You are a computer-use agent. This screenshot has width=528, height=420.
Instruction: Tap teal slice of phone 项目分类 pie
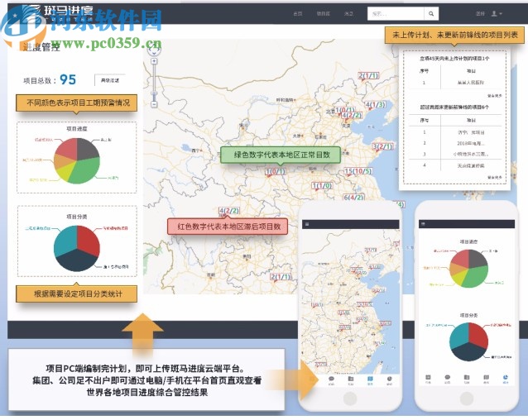(458, 335)
